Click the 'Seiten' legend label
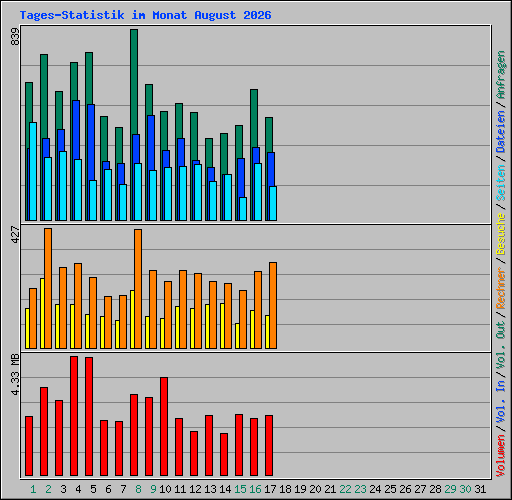512x500 pixels. click(x=501, y=183)
